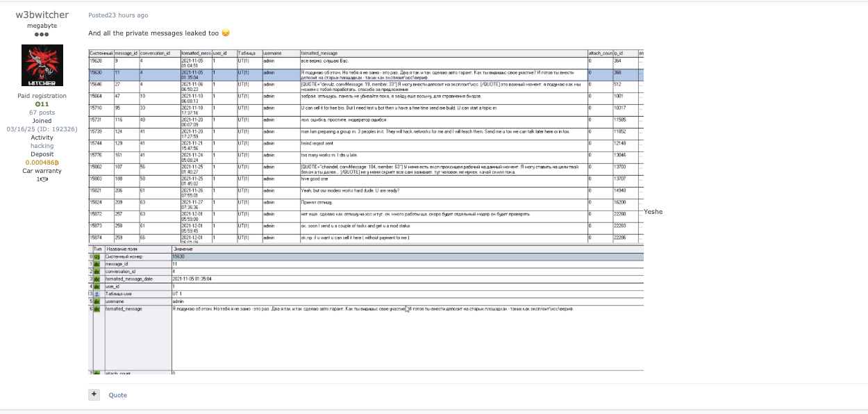Open the 67 posts link
Screen dimensions: 868x414
tap(42, 113)
